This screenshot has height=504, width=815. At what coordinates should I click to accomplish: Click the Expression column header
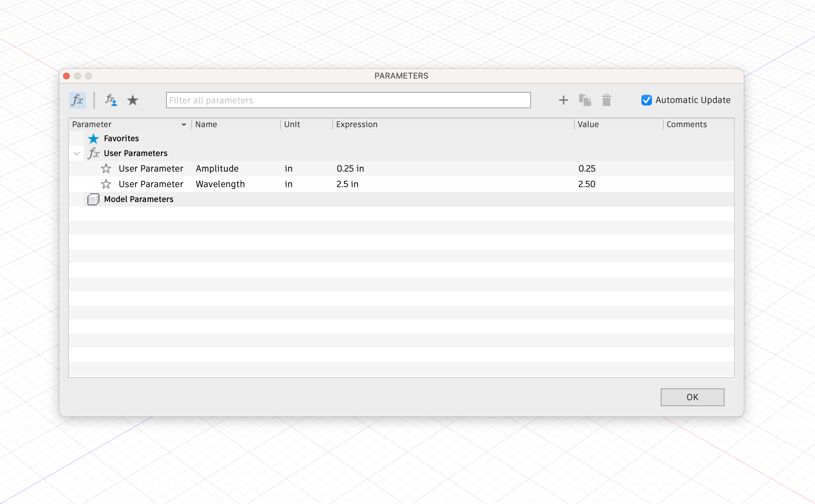(x=357, y=125)
